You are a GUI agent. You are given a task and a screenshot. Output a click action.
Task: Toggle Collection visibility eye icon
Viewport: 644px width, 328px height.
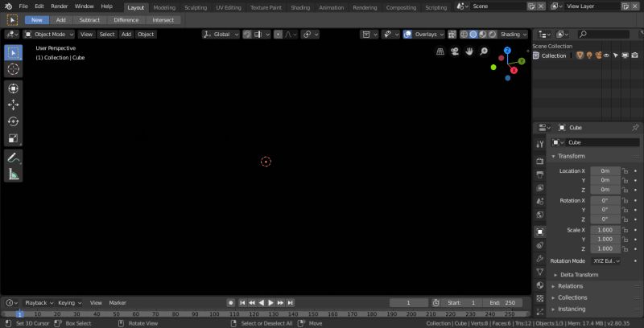(606, 55)
